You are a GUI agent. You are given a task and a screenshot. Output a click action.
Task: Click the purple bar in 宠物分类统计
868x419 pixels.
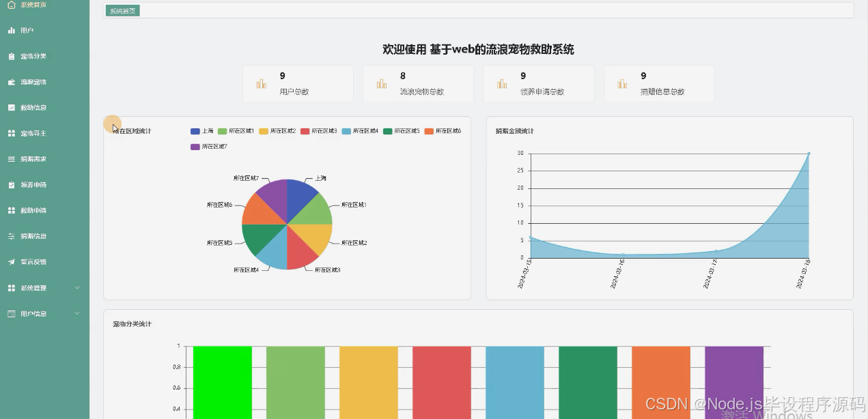734,382
